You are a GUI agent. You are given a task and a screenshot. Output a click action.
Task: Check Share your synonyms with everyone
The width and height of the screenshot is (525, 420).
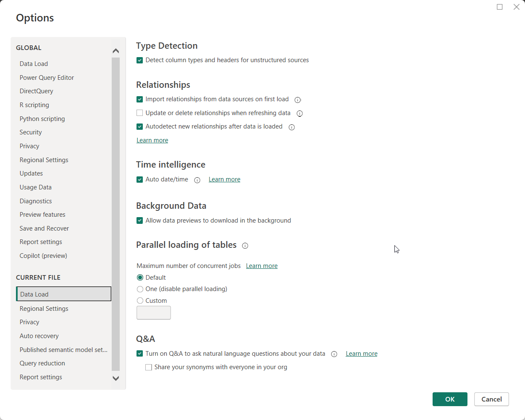(x=149, y=367)
